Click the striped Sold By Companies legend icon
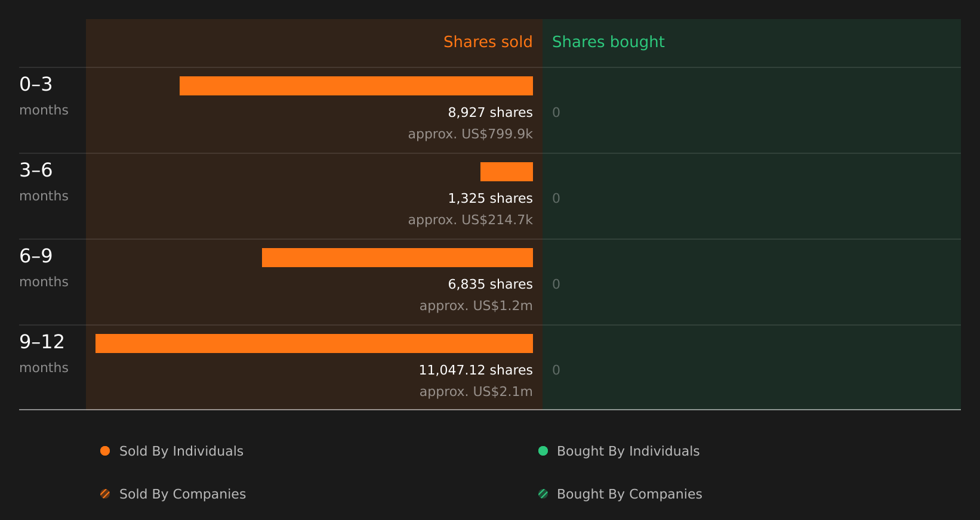 click(105, 494)
